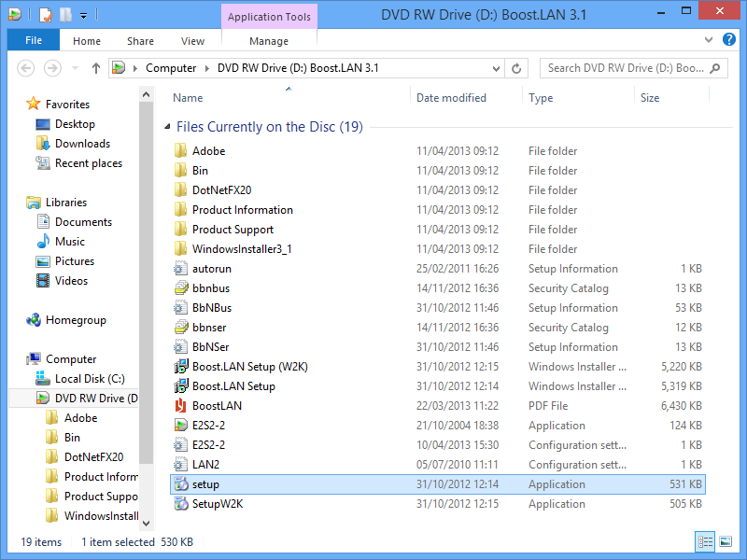The height and width of the screenshot is (560, 747).
Task: Open the File menu
Action: [x=33, y=41]
